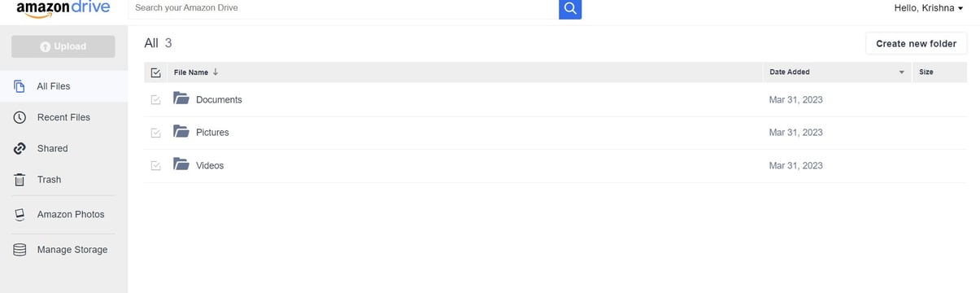The image size is (980, 293).
Task: Check the box next to Pictures
Action: [156, 133]
